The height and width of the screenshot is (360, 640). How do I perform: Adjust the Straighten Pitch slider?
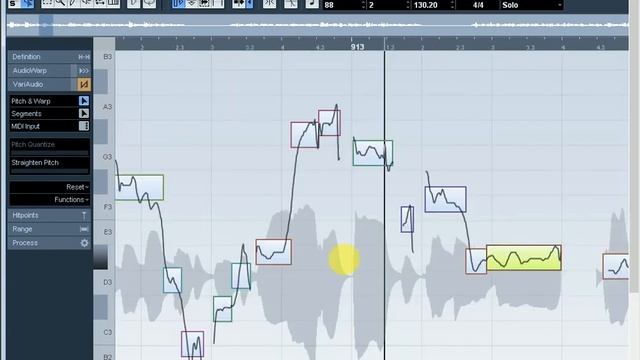(49, 171)
